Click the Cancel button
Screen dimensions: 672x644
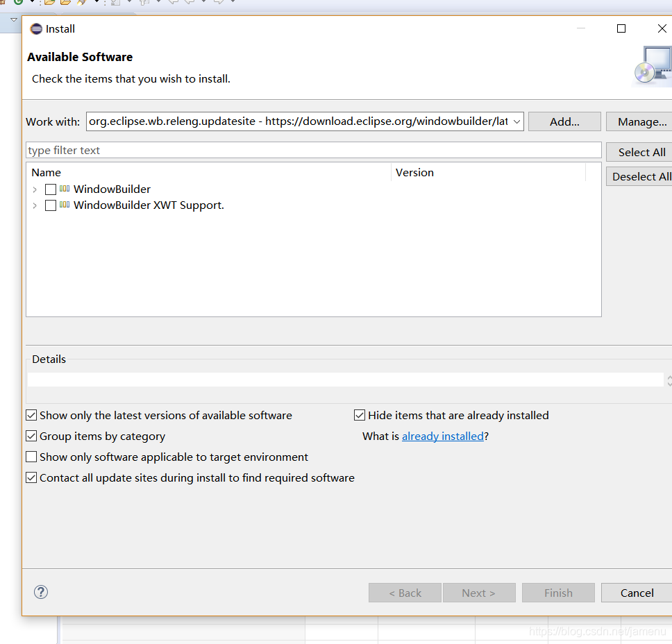(637, 593)
